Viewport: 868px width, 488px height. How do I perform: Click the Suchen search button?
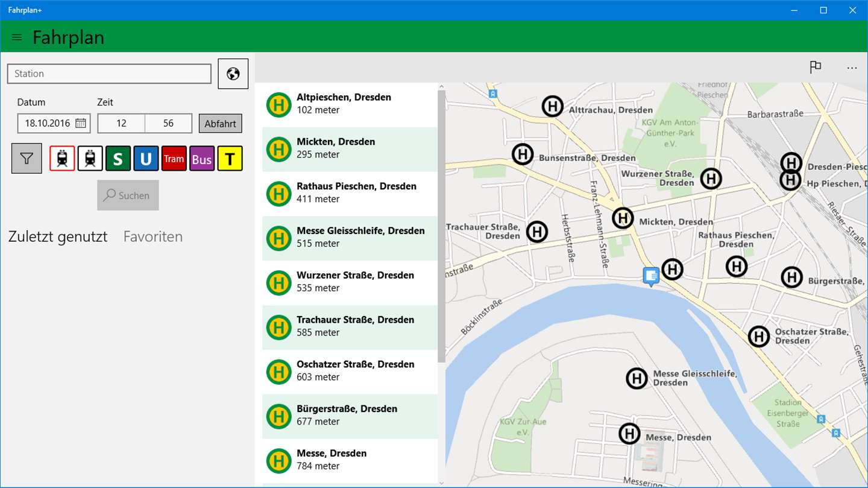[128, 195]
